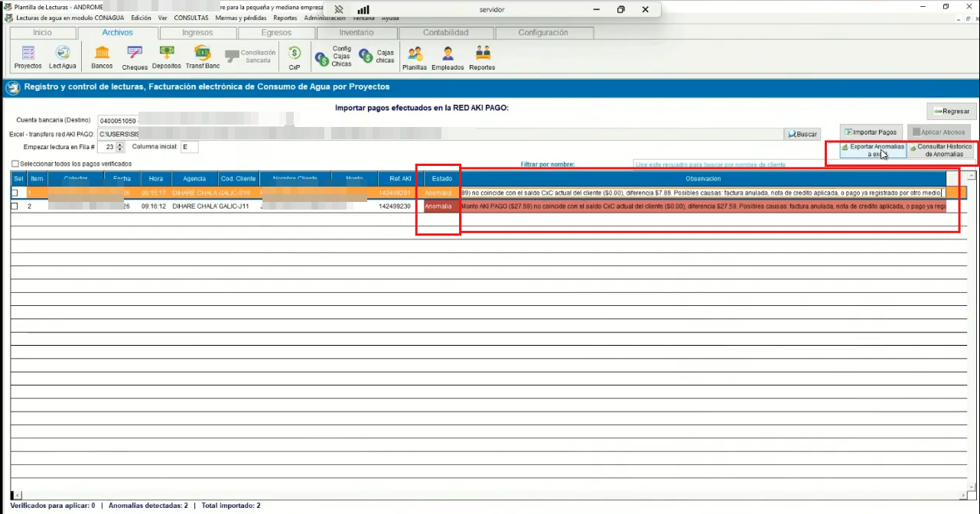The width and height of the screenshot is (980, 514).
Task: Switch to the Ingresos tab
Action: (x=198, y=33)
